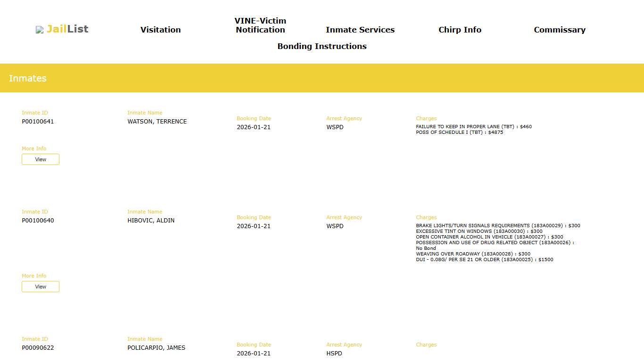Click inmate name WATSON, TERRENCE
The image size is (644, 362).
pyautogui.click(x=157, y=122)
